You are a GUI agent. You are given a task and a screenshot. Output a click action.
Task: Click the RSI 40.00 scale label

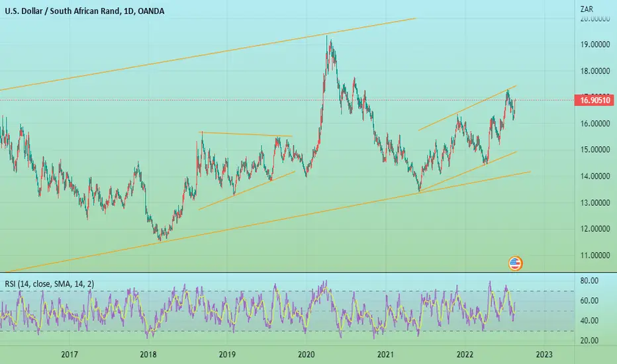click(589, 321)
